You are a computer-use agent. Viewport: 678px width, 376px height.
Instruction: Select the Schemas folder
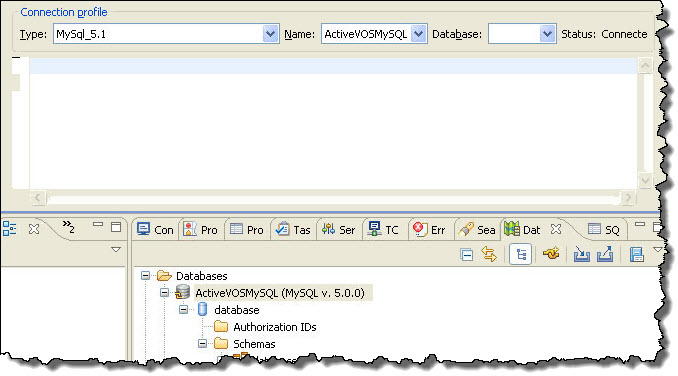pyautogui.click(x=254, y=344)
